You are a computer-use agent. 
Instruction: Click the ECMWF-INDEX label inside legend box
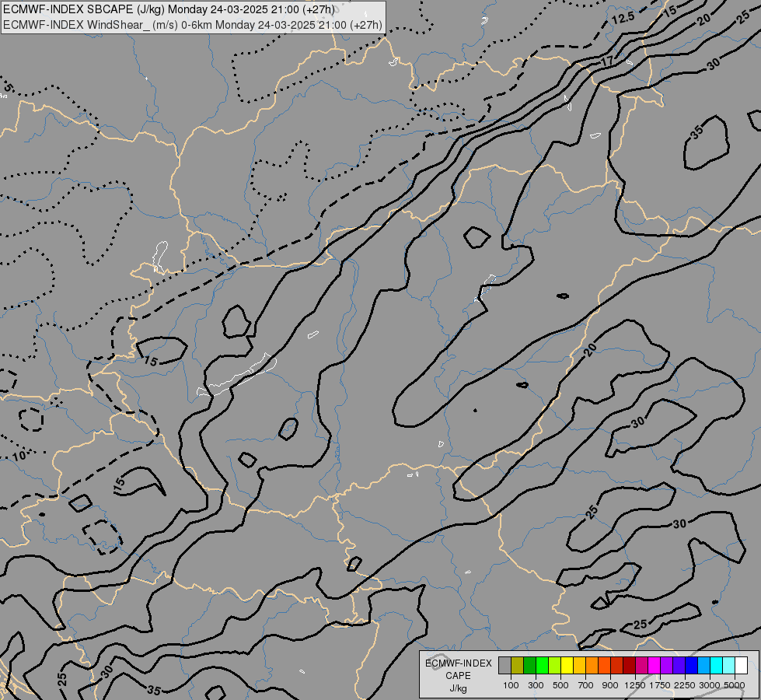tap(458, 663)
